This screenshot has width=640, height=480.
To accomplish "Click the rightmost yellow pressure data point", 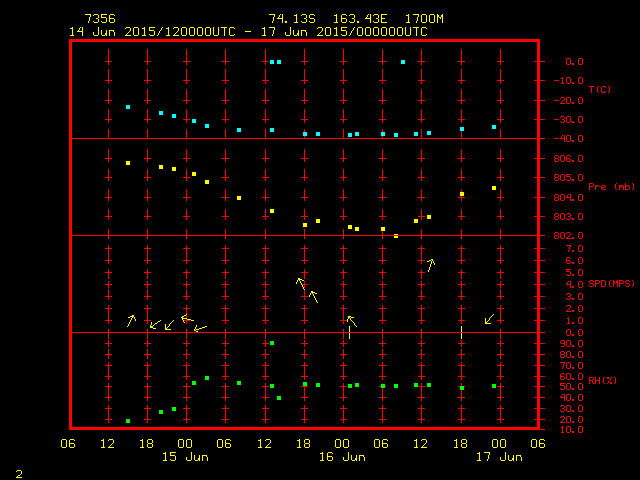I will (494, 188).
